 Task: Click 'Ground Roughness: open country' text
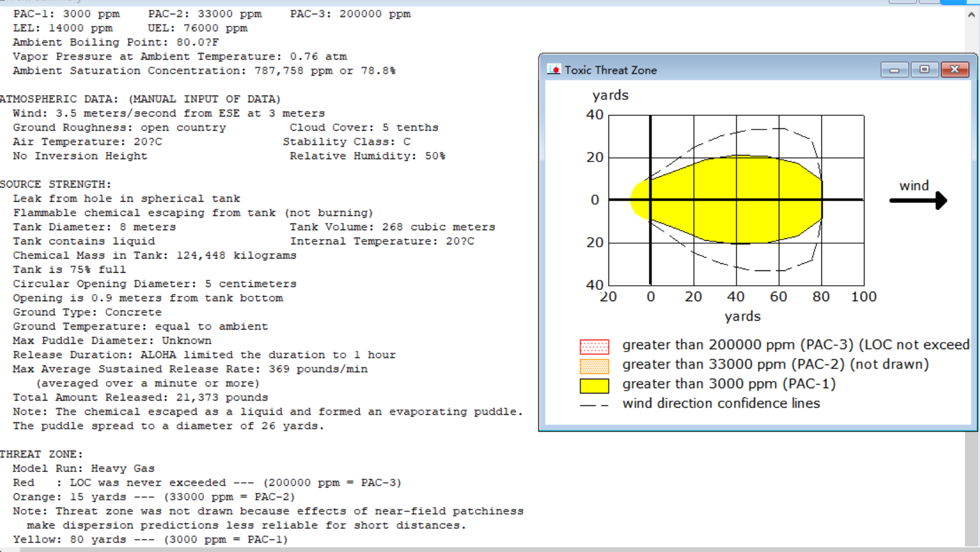[119, 127]
